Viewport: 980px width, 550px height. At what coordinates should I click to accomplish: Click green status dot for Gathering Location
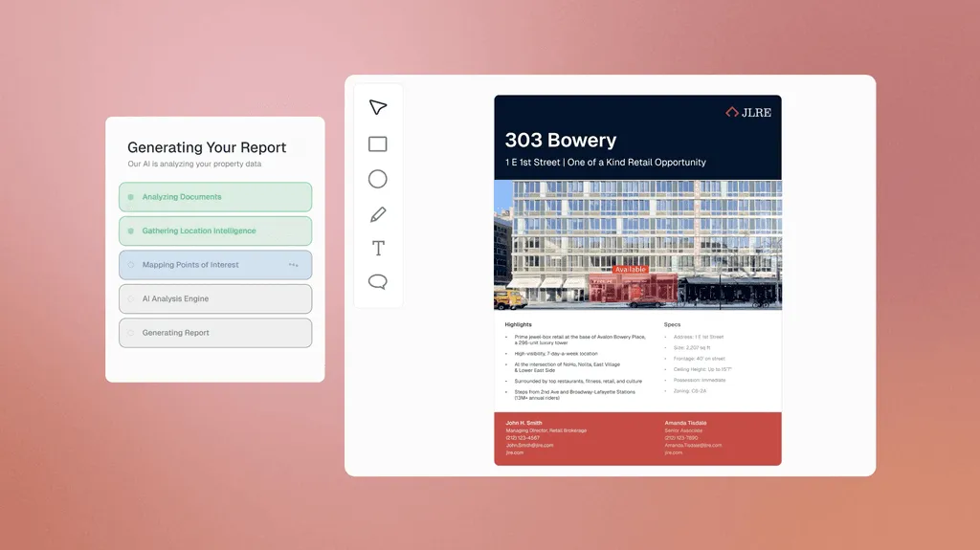point(130,231)
